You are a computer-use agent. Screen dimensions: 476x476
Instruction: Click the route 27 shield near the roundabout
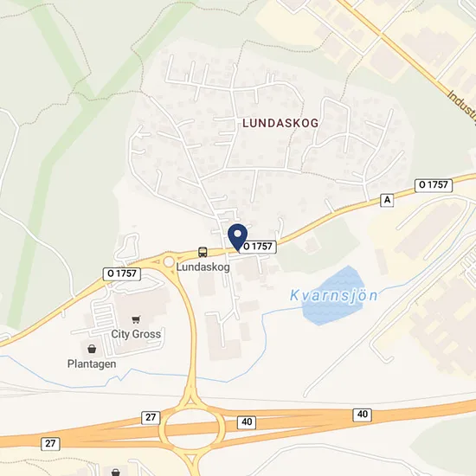click(151, 418)
